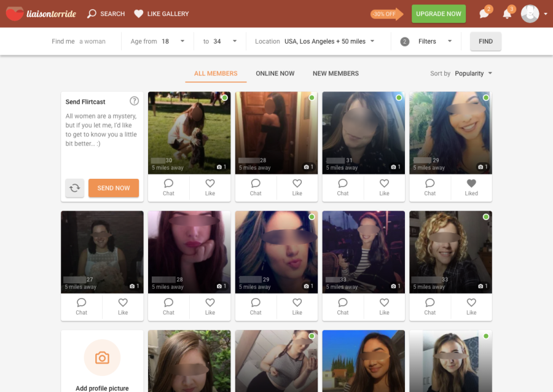Open the 27-year-old member's photo
This screenshot has height=392, width=553.
(x=102, y=252)
